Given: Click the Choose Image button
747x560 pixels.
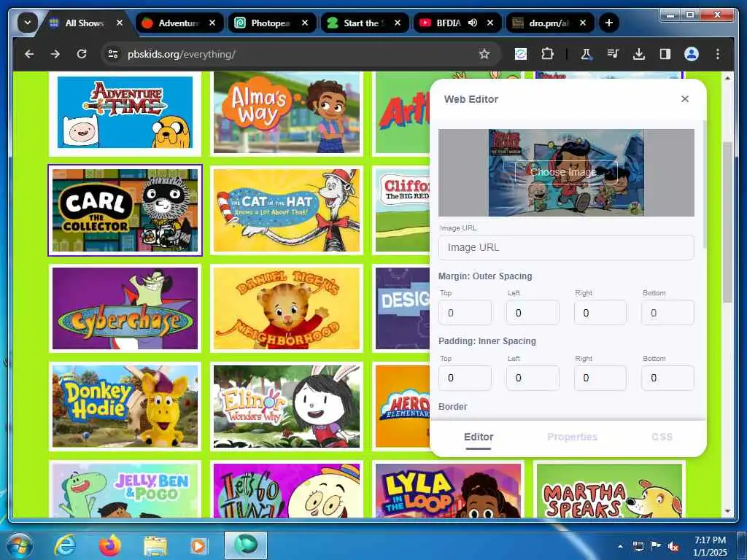Looking at the screenshot, I should point(566,172).
